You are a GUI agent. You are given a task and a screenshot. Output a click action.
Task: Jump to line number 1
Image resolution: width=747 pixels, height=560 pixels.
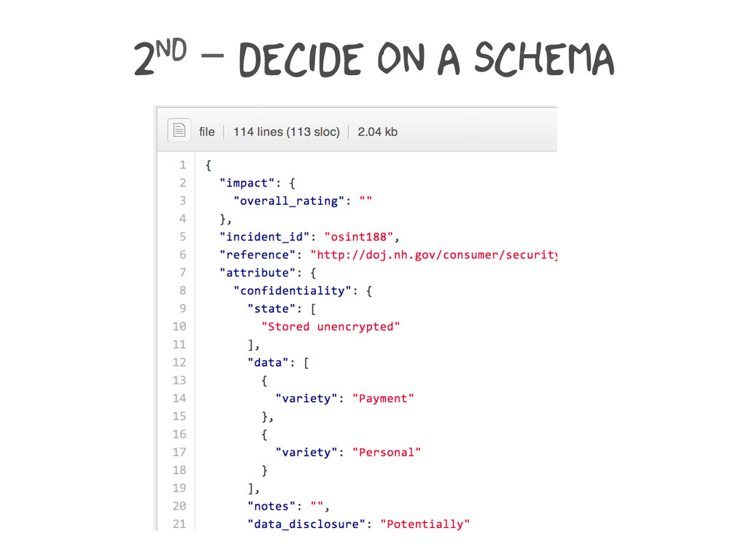pyautogui.click(x=182, y=165)
